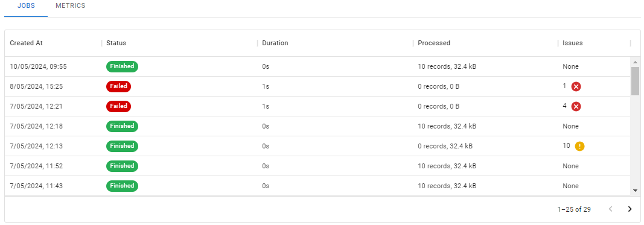Viewport: 644px width, 225px height.
Task: Click the vertical scrollbar thumb
Action: tap(635, 81)
